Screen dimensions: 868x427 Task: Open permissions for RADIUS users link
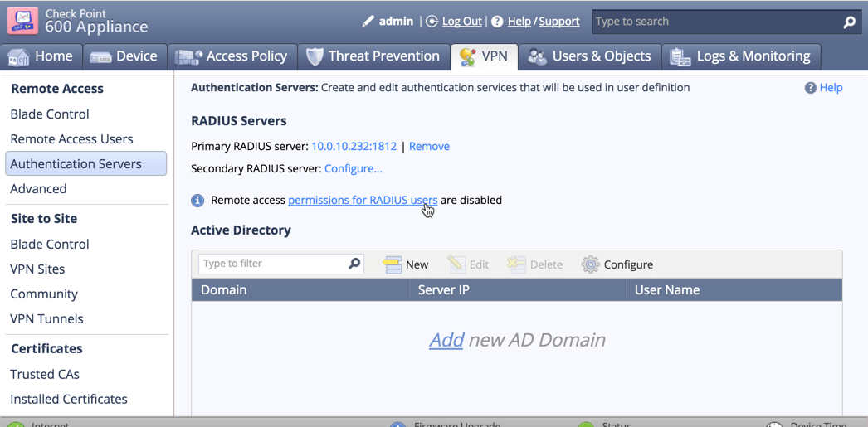point(362,200)
